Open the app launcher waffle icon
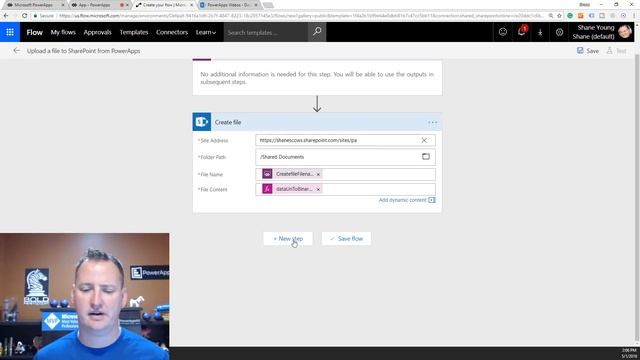The width and height of the screenshot is (640, 360). [x=10, y=32]
